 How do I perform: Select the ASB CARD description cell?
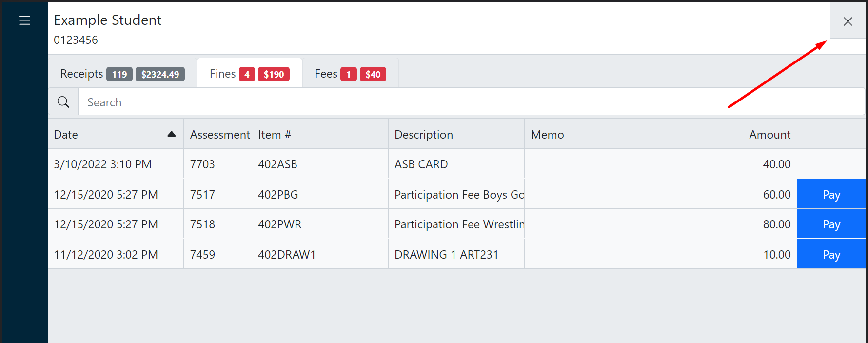[x=456, y=164]
